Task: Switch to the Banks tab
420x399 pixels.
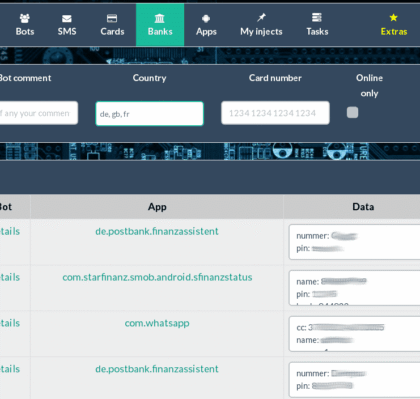Action: pyautogui.click(x=160, y=25)
